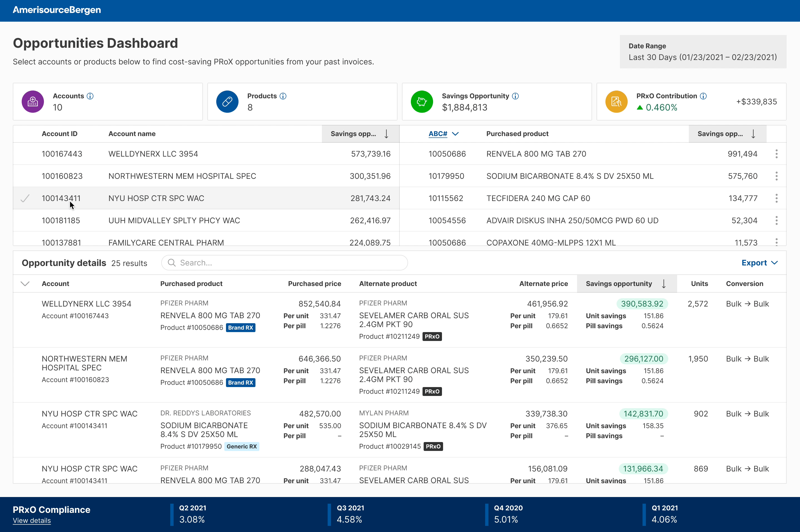Screen dimensions: 800x532
Task: Check the WELLDYNERX LLC 3954 account row
Action: (x=25, y=153)
